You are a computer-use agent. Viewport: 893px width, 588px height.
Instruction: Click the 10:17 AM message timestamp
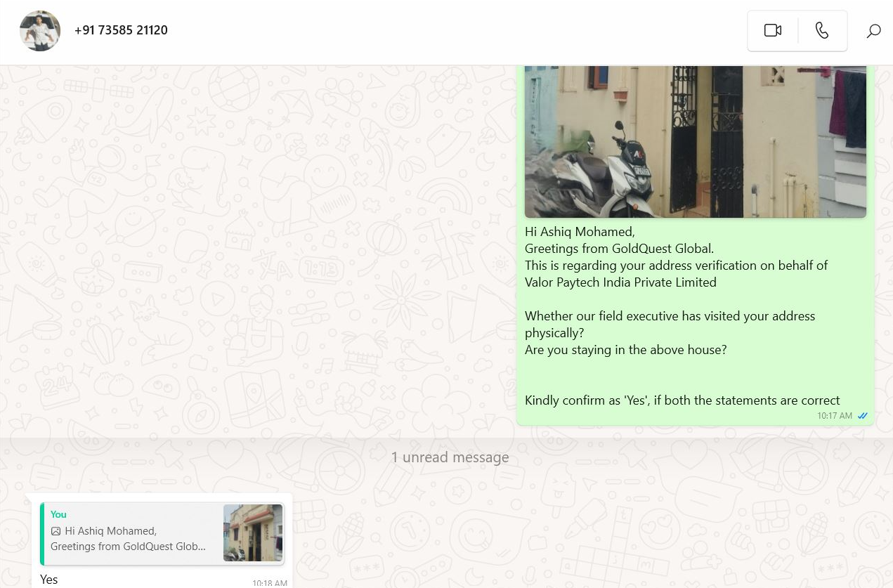(835, 416)
